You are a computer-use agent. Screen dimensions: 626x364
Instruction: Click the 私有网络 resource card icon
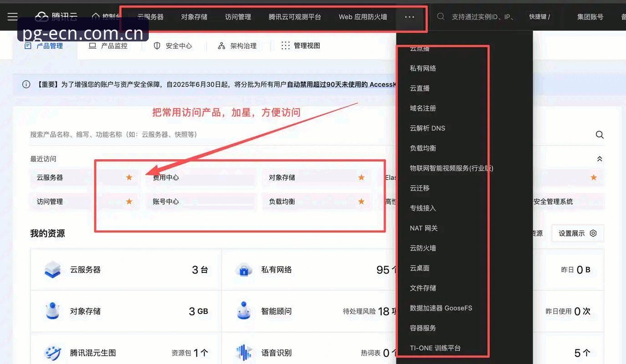click(x=244, y=269)
